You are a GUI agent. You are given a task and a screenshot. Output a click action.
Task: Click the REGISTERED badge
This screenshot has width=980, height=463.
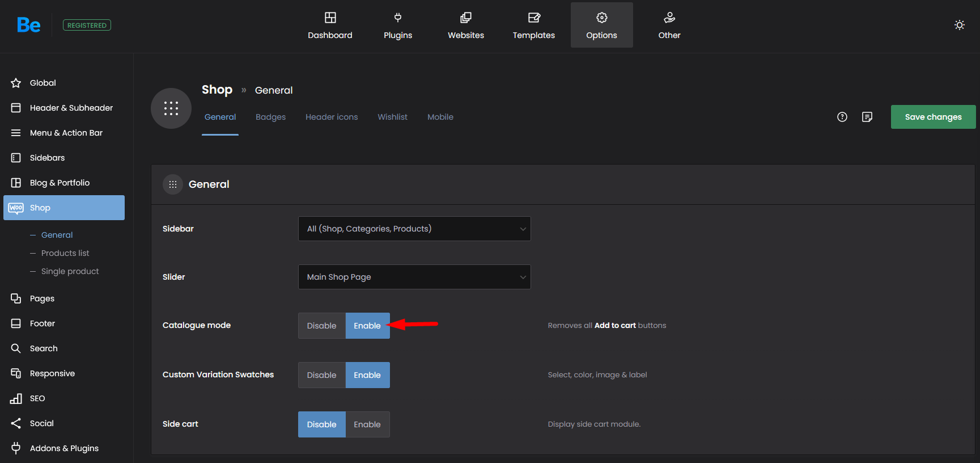[x=87, y=25]
